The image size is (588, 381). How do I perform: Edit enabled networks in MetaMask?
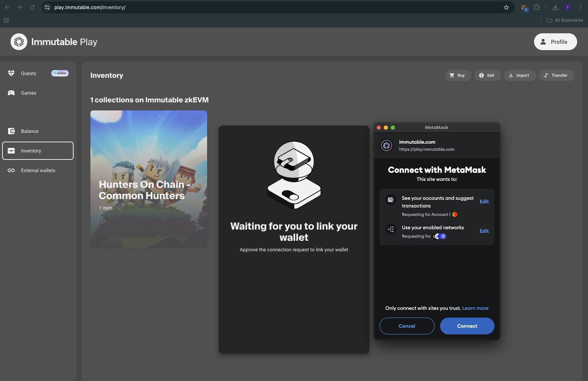[x=484, y=231]
